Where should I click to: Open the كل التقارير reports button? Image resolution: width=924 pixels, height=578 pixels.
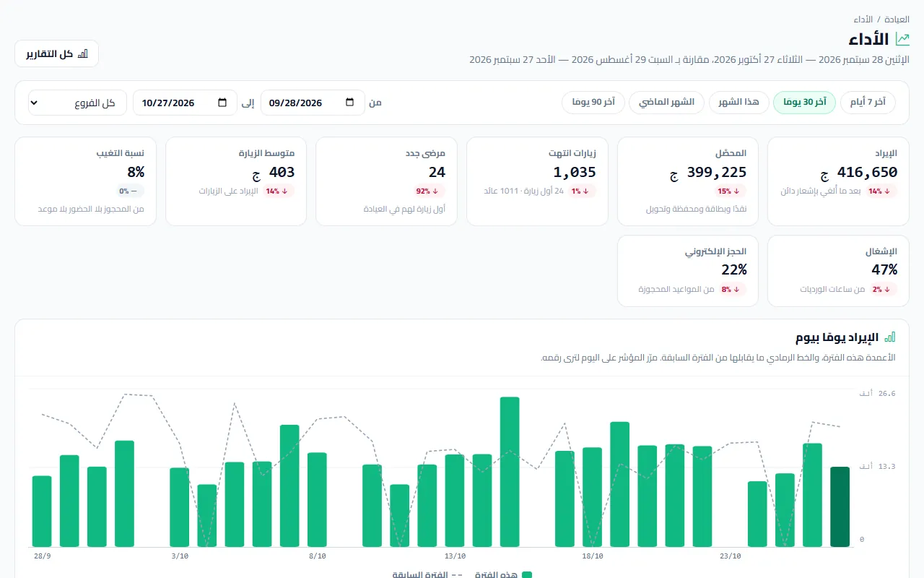(56, 53)
